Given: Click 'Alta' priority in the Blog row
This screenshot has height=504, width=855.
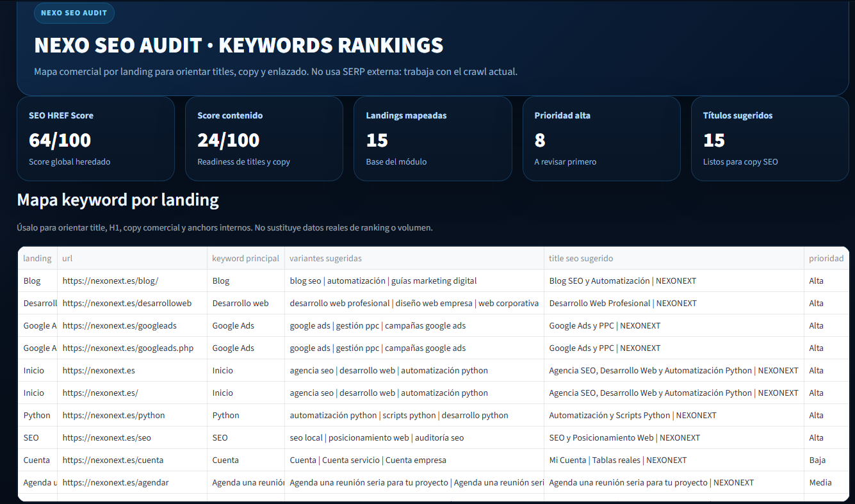Looking at the screenshot, I should click(826, 280).
